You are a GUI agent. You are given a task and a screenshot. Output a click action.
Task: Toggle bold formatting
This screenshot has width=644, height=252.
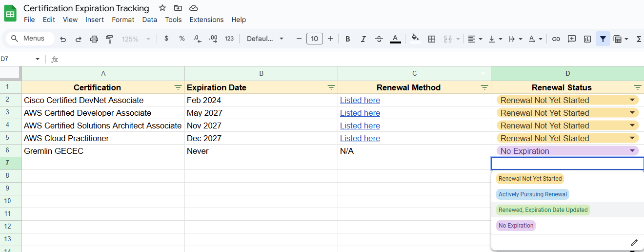click(348, 39)
